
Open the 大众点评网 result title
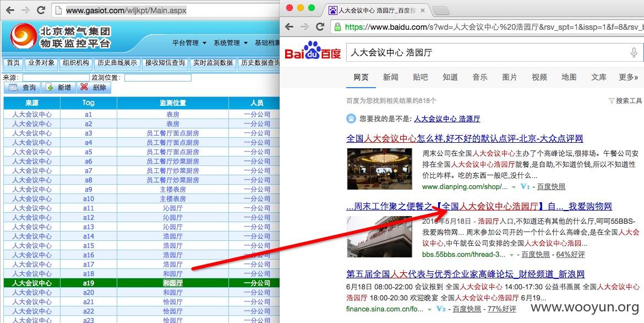465,138
